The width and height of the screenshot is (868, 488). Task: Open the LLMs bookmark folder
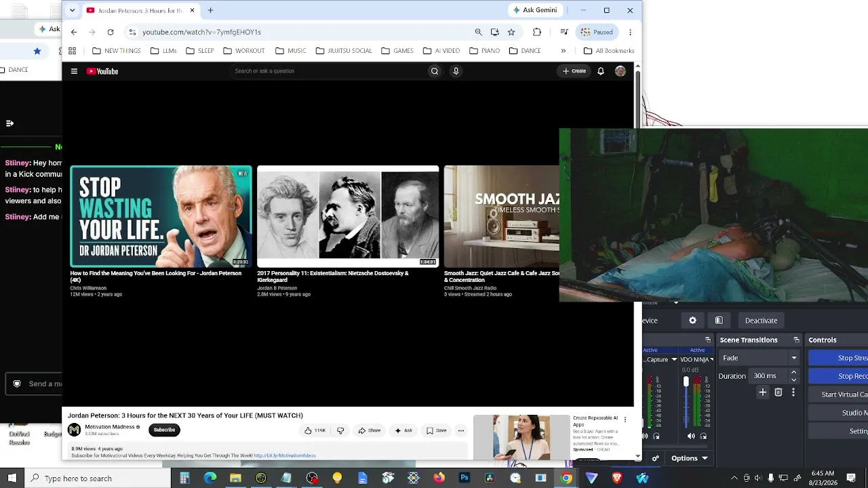click(163, 51)
